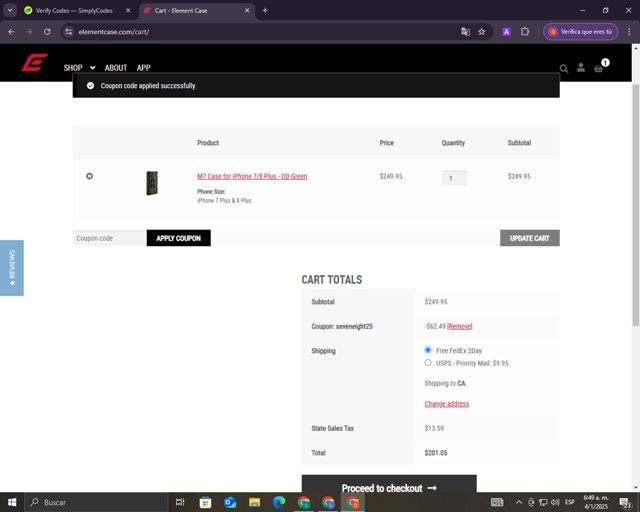Open Chrome three-dot menu
The height and width of the screenshot is (512, 640).
click(629, 31)
